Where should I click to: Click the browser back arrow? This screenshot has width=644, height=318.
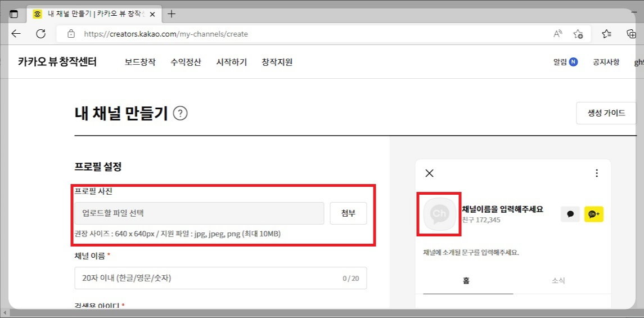click(16, 34)
